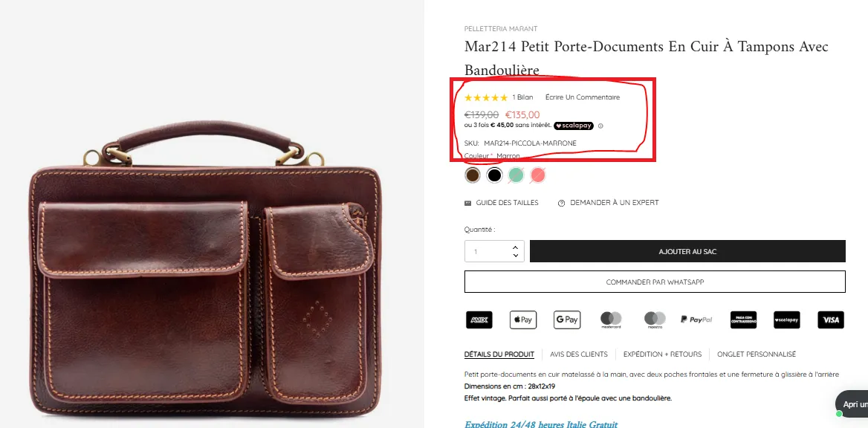868x428 pixels.
Task: Select the brown Marron color swatch
Action: [x=473, y=175]
